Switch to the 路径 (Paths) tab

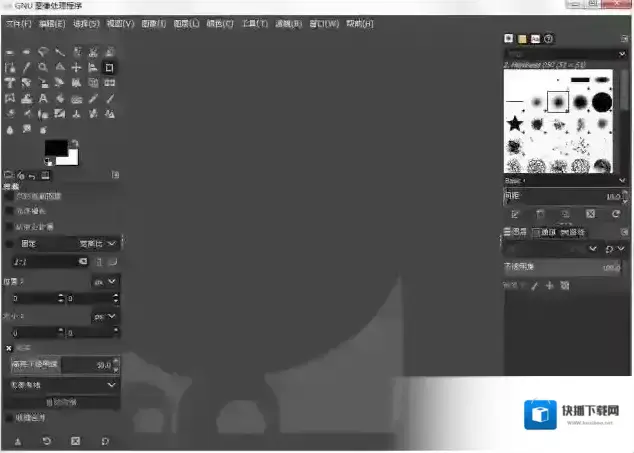571,232
